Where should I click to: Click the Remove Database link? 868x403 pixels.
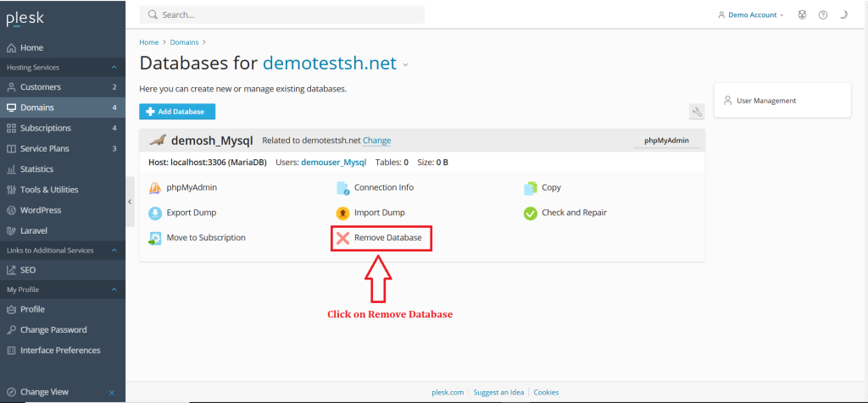coord(388,238)
